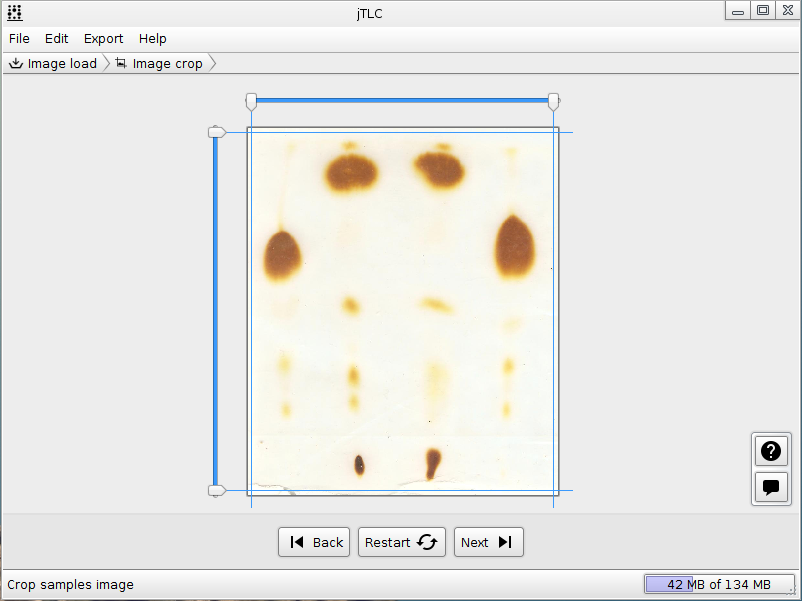Click the top handle of vertical crop slider
The height and width of the screenshot is (601, 802).
pyautogui.click(x=217, y=132)
